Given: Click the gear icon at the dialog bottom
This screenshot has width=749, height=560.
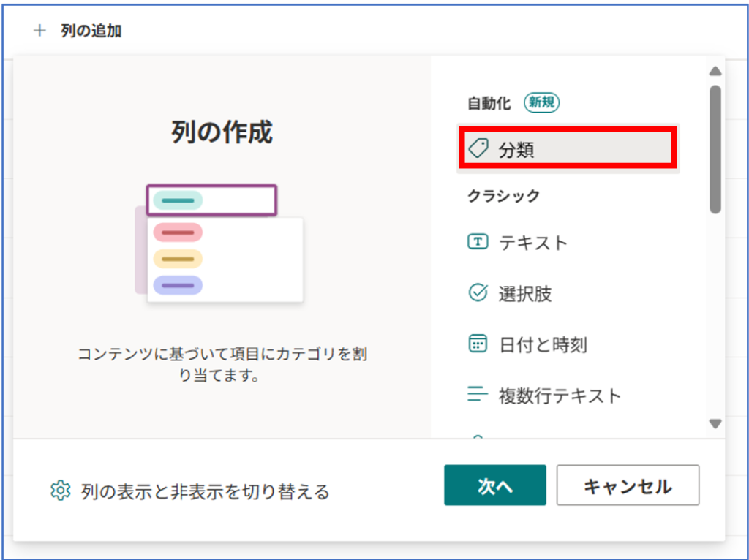Looking at the screenshot, I should (x=60, y=491).
